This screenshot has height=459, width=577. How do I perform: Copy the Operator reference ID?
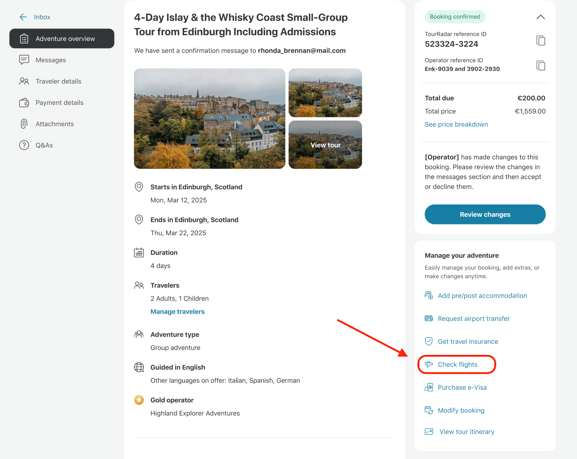540,66
